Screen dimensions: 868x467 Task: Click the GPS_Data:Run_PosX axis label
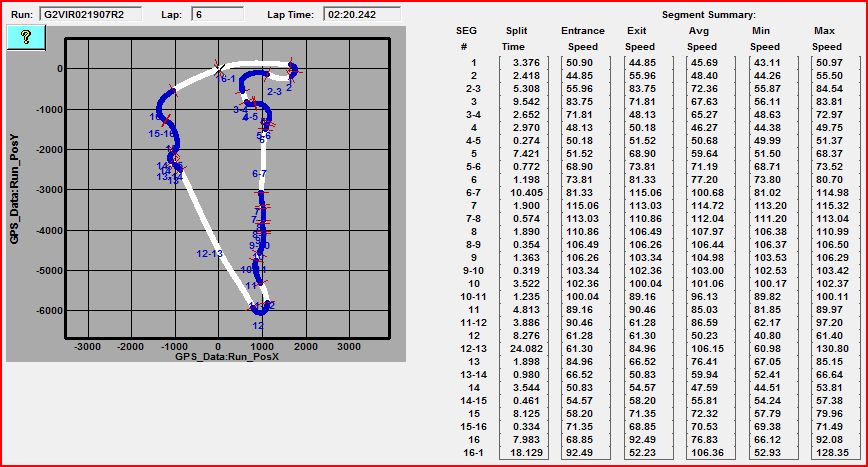click(x=227, y=357)
